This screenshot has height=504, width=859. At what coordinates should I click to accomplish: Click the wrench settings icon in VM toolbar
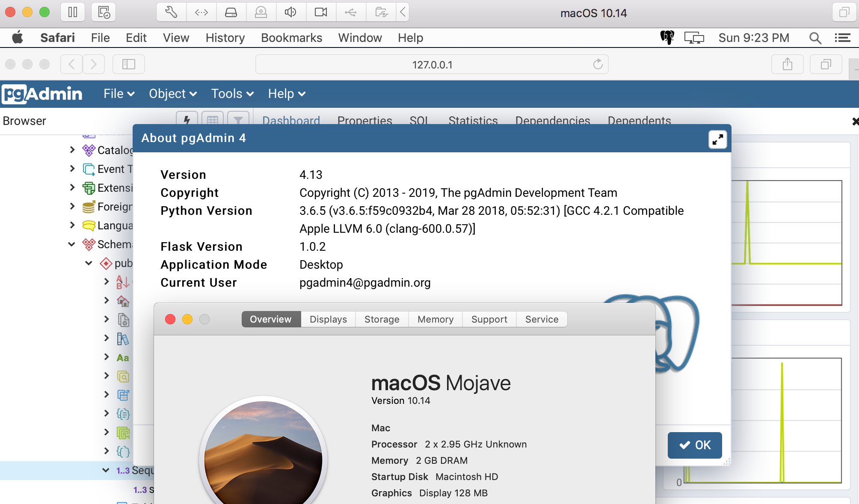171,12
